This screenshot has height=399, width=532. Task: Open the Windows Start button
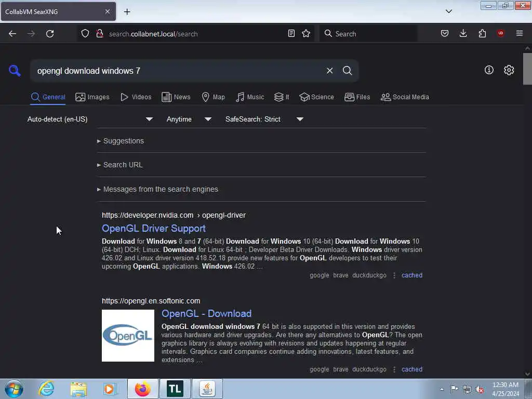click(x=14, y=389)
